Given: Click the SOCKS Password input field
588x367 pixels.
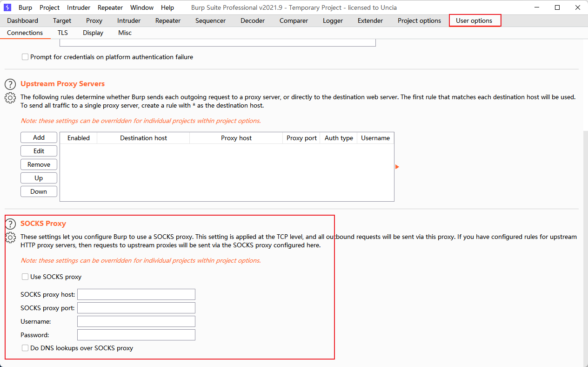Looking at the screenshot, I should 136,335.
